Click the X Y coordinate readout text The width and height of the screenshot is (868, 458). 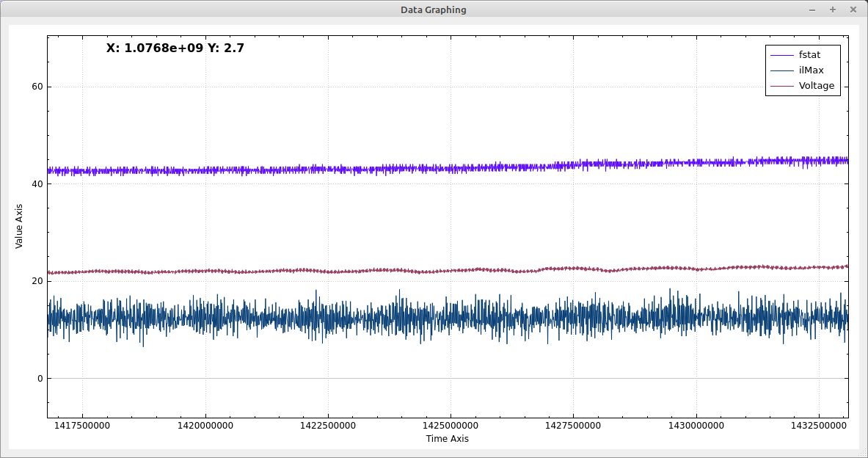coord(175,48)
